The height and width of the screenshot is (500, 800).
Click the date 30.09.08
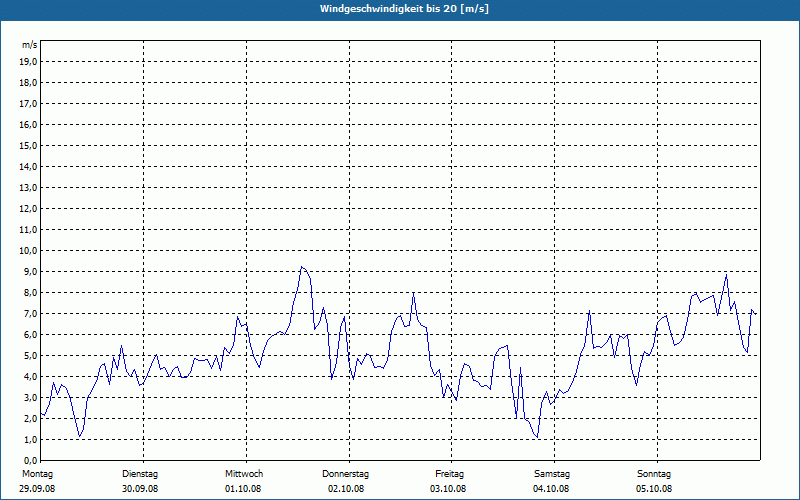140,489
